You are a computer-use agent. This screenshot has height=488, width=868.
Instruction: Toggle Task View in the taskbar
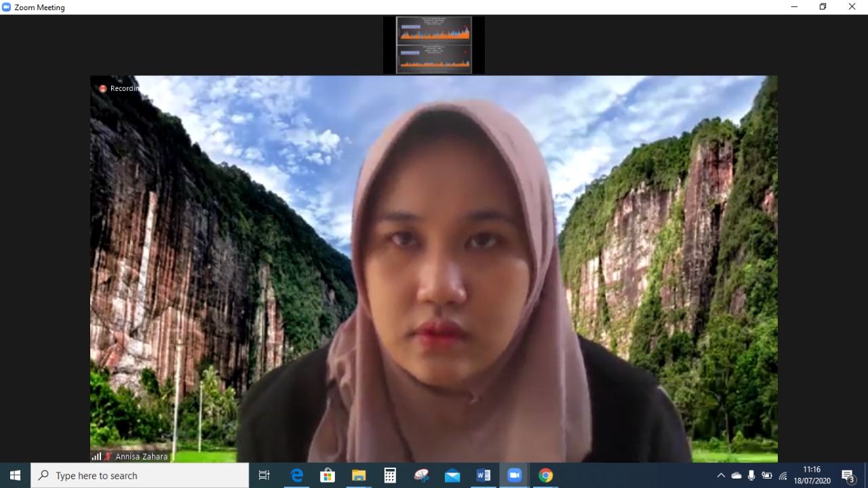(x=264, y=476)
